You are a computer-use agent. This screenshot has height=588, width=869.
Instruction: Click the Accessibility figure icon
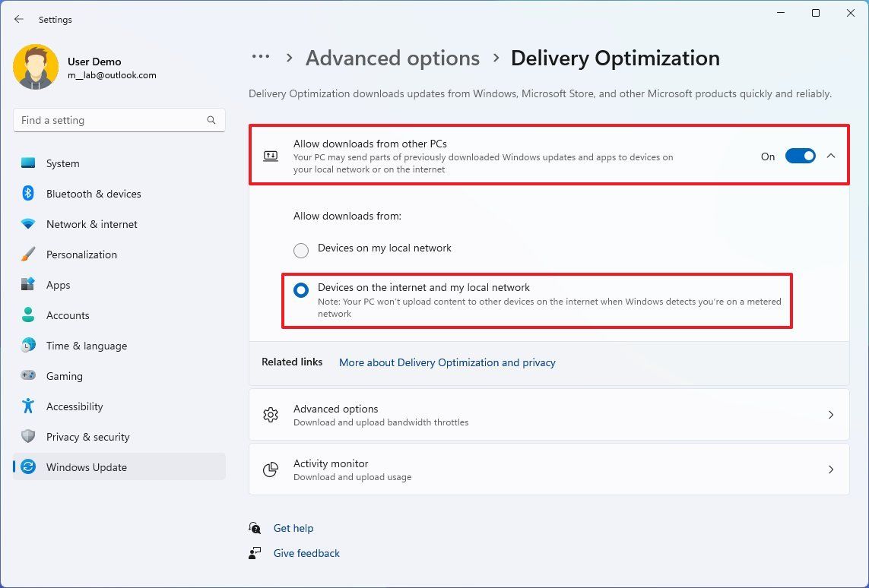27,406
